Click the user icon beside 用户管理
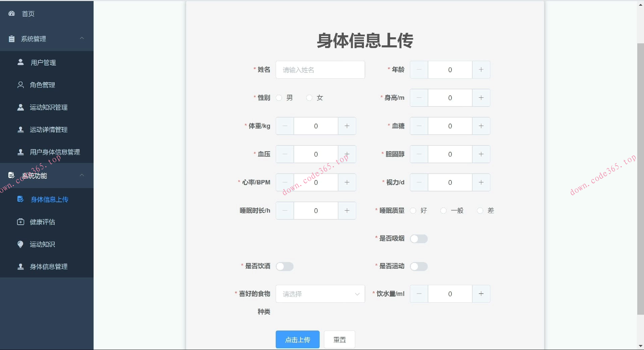Image resolution: width=644 pixels, height=350 pixels. (20, 62)
